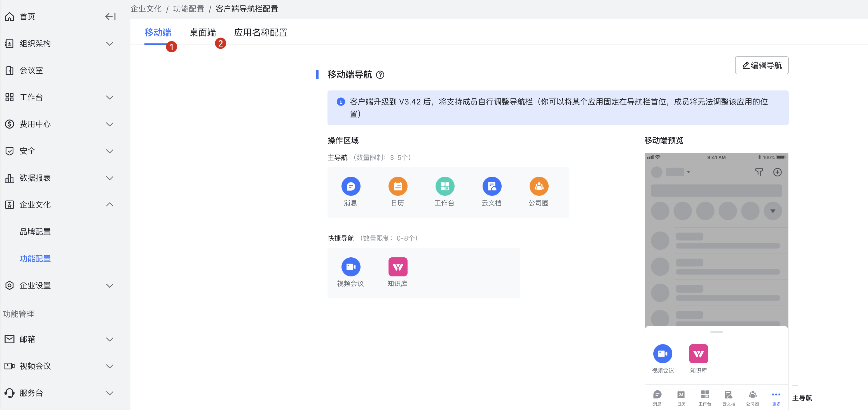The width and height of the screenshot is (868, 410).
Task: Open 功能配置 in the sidebar
Action: 35,258
